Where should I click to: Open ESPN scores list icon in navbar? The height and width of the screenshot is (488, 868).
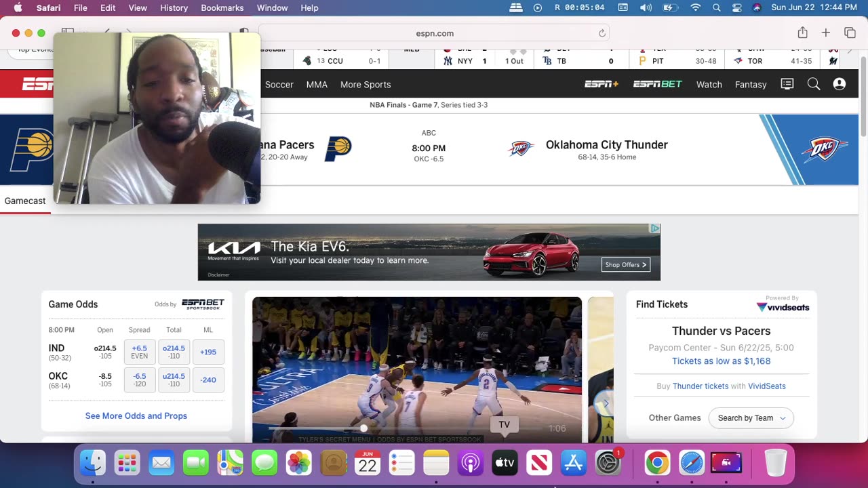(x=787, y=84)
